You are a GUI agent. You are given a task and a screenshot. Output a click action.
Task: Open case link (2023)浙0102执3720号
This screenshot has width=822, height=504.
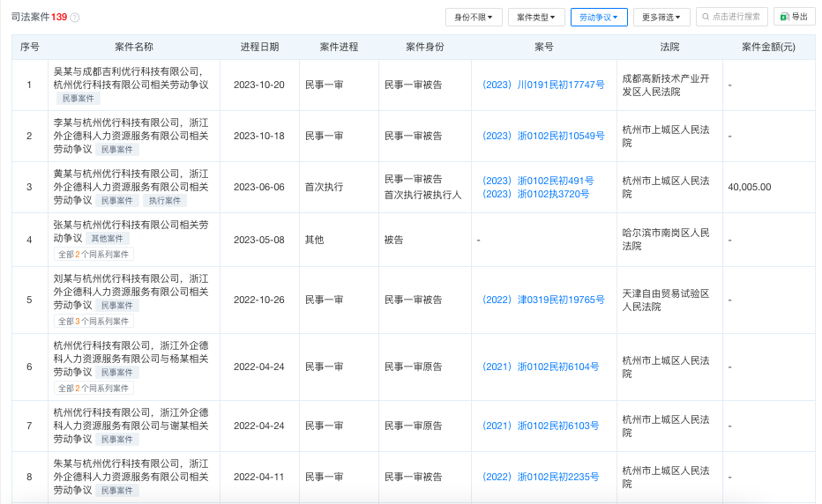click(535, 194)
